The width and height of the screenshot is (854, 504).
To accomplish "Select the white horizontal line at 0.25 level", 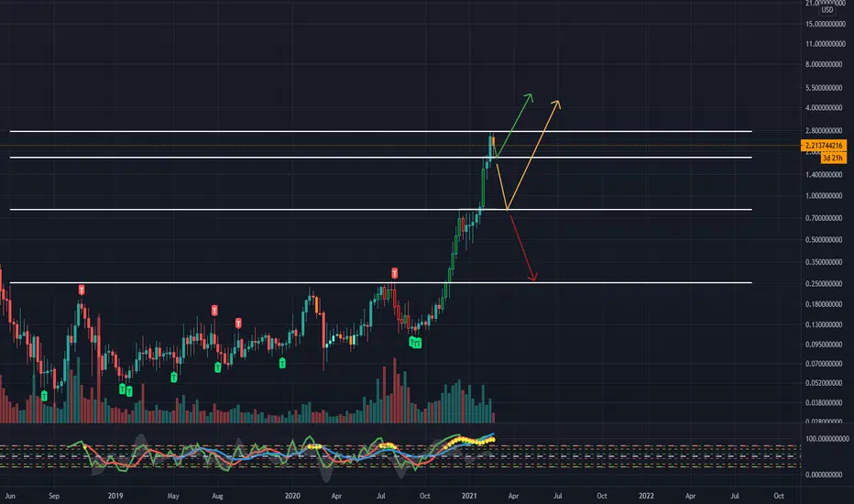I will pyautogui.click(x=380, y=283).
